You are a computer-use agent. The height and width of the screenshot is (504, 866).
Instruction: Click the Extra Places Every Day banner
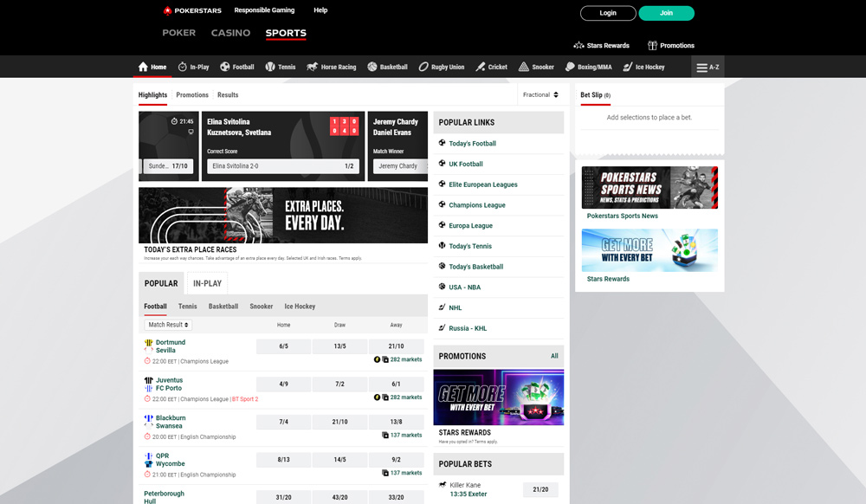click(x=283, y=216)
